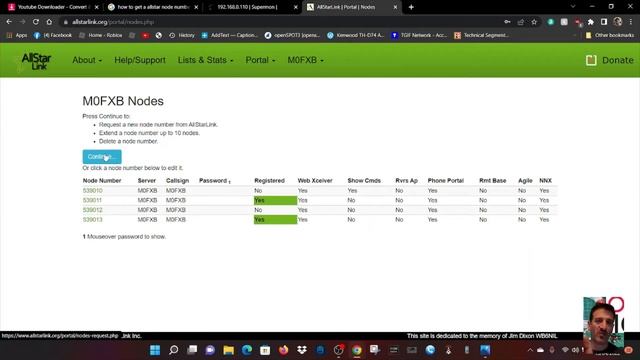Viewport: 640px width, 360px height.
Task: Open the Chrome profile avatar
Action: coord(618,22)
